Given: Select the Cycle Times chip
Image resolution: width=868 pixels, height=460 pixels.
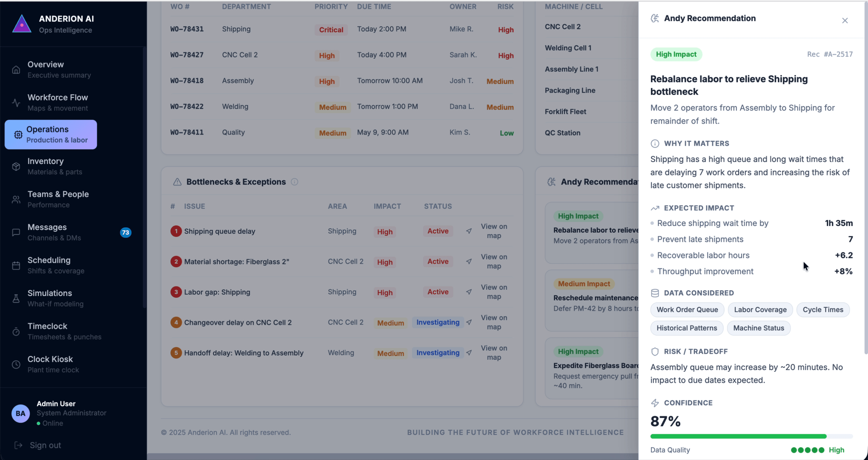Looking at the screenshot, I should (x=823, y=310).
